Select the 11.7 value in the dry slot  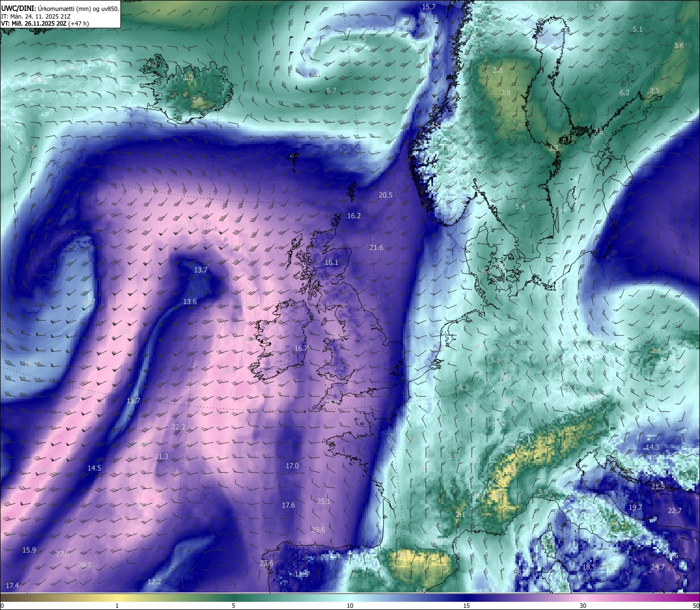point(133,401)
